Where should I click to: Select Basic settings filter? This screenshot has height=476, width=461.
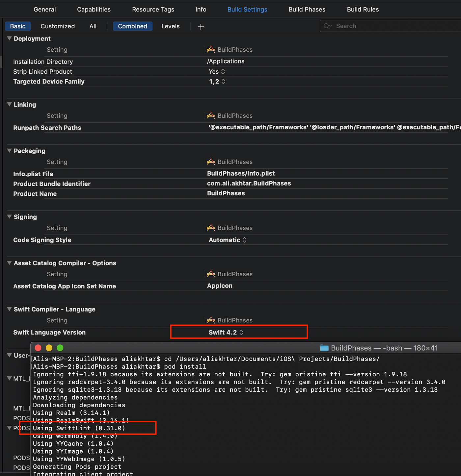point(18,26)
